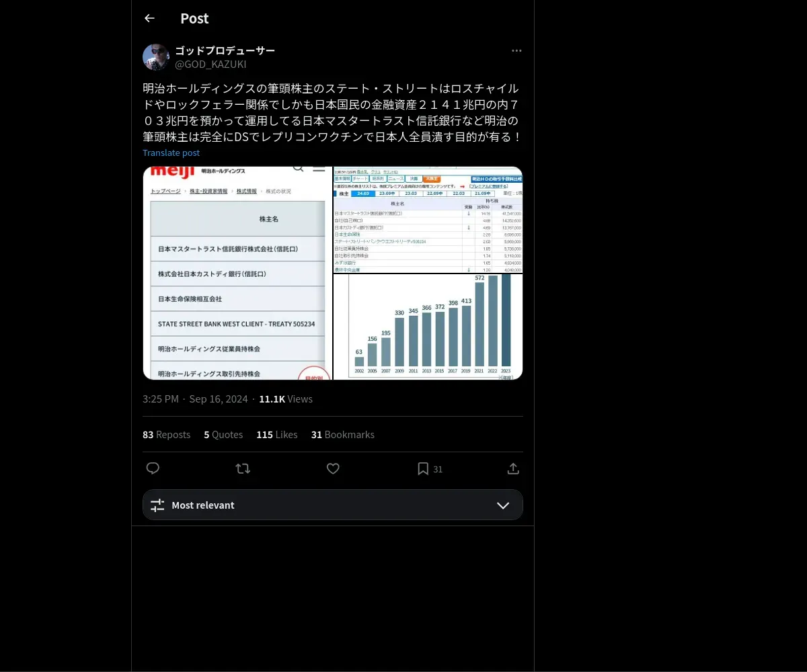The height and width of the screenshot is (672, 807).
Task: Click the Japanese post body text
Action: point(332,112)
